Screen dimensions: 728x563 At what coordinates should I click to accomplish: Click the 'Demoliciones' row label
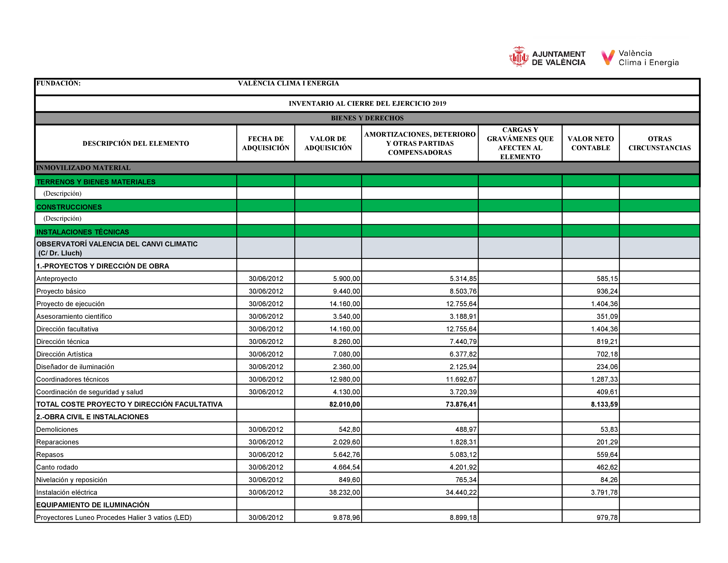coord(57,430)
